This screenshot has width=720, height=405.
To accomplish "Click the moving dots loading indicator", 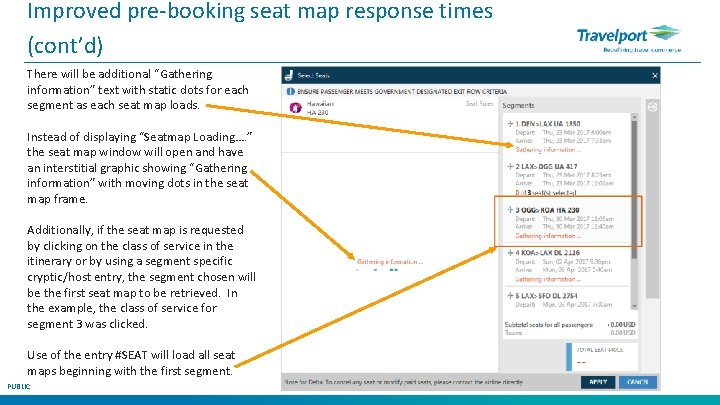I will coord(377,270).
